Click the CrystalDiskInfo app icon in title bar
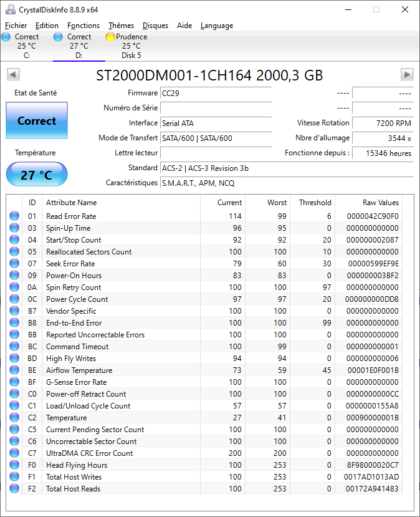This screenshot has height=517, width=420. (9, 9)
